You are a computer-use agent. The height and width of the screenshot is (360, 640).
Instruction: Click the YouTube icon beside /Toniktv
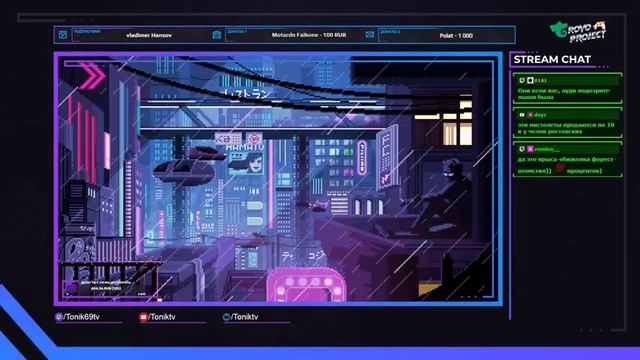(143, 317)
